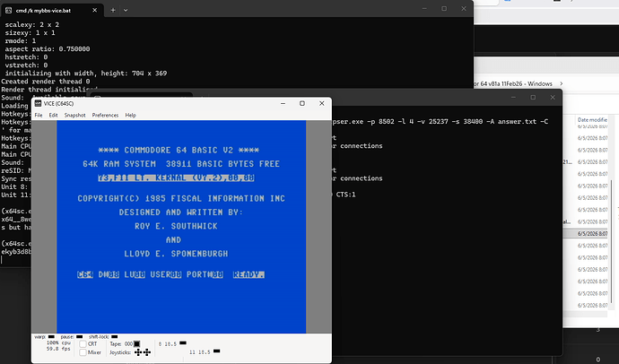This screenshot has width=619, height=364.
Task: Open the File menu in VICE
Action: point(39,115)
